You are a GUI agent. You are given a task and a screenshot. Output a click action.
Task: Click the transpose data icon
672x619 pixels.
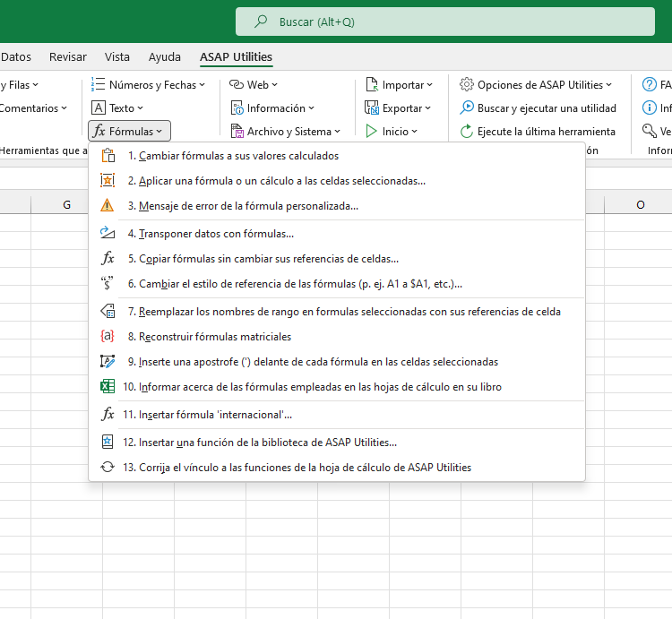tap(108, 233)
